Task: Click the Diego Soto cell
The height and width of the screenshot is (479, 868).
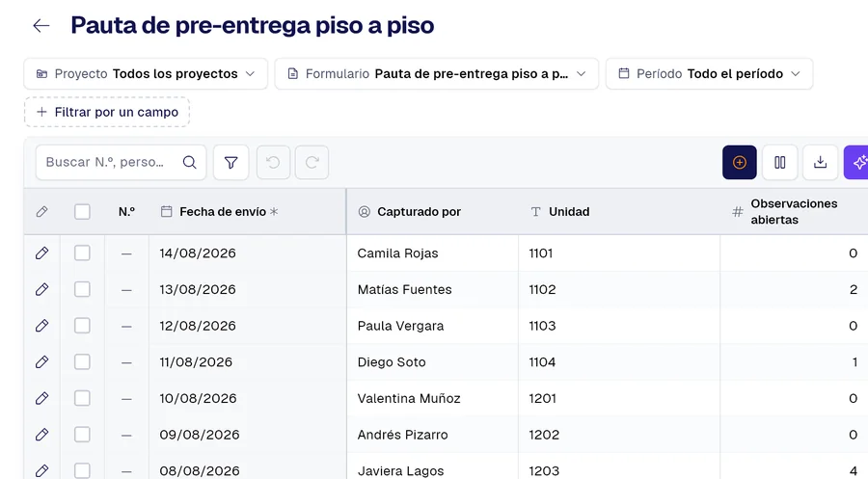Action: click(432, 362)
